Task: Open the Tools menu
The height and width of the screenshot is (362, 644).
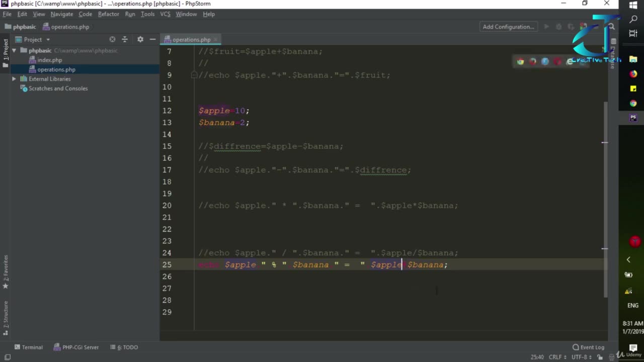Action: point(147,14)
